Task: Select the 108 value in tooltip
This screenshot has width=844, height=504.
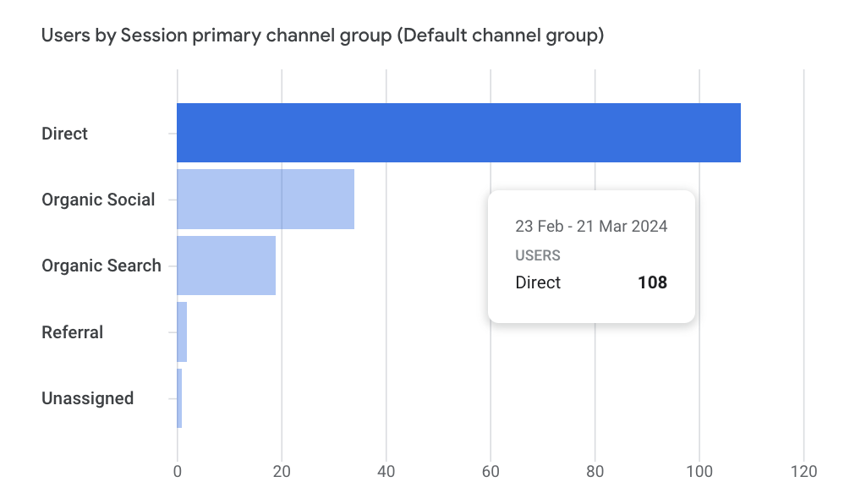Action: [652, 282]
